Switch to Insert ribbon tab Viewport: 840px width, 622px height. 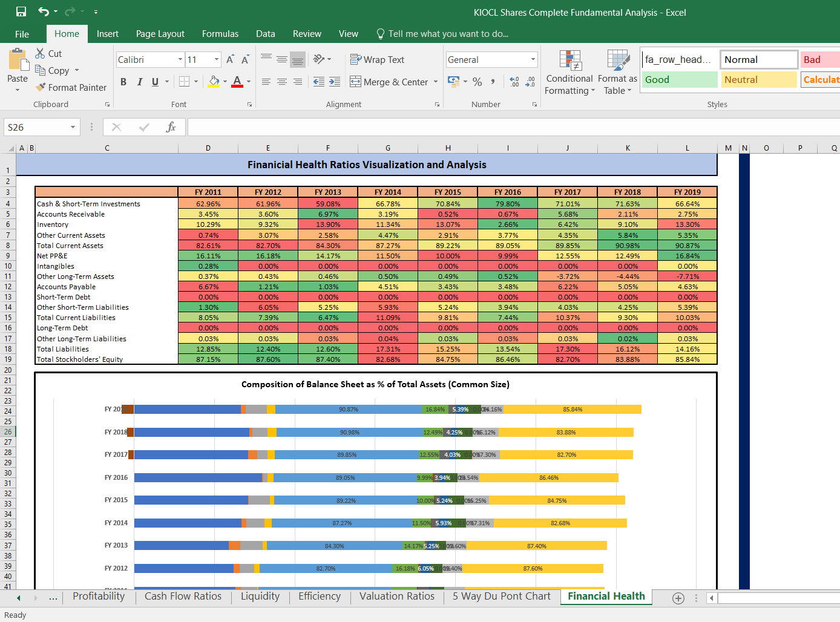(x=108, y=34)
